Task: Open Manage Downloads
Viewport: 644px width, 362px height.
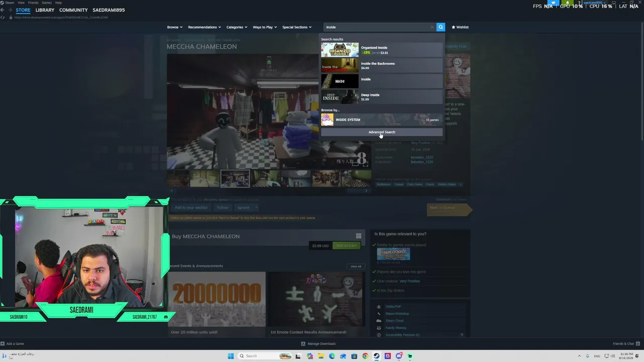Action: point(318,344)
